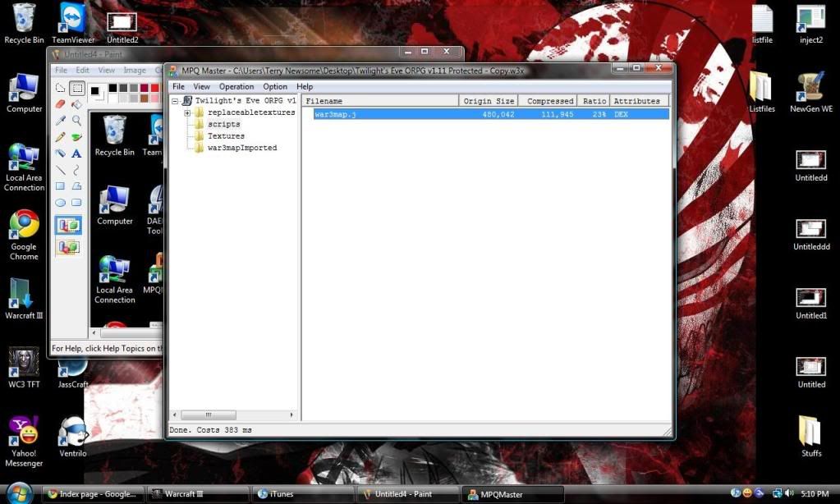Select the Polygon tool in Paint
The image size is (840, 504).
tap(77, 186)
